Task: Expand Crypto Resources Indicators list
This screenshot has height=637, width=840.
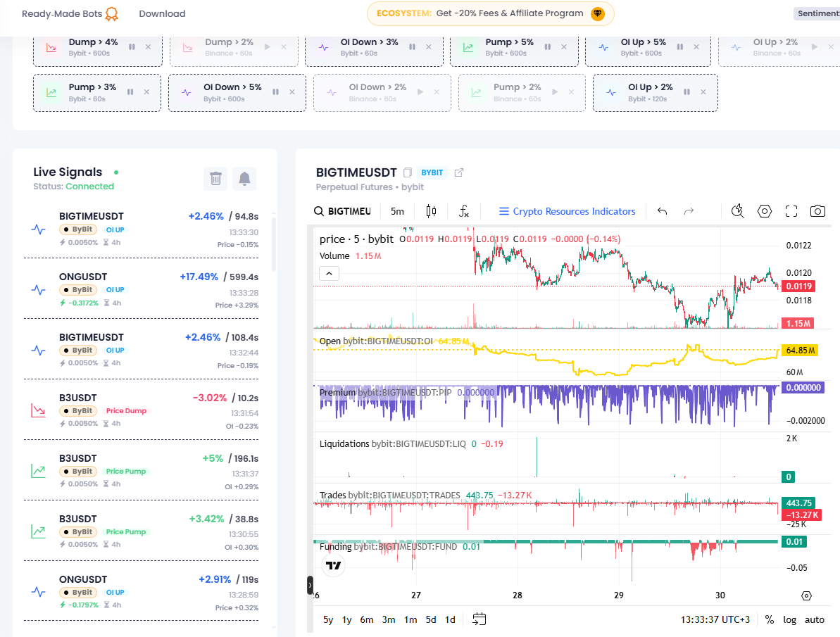Action: click(x=568, y=211)
